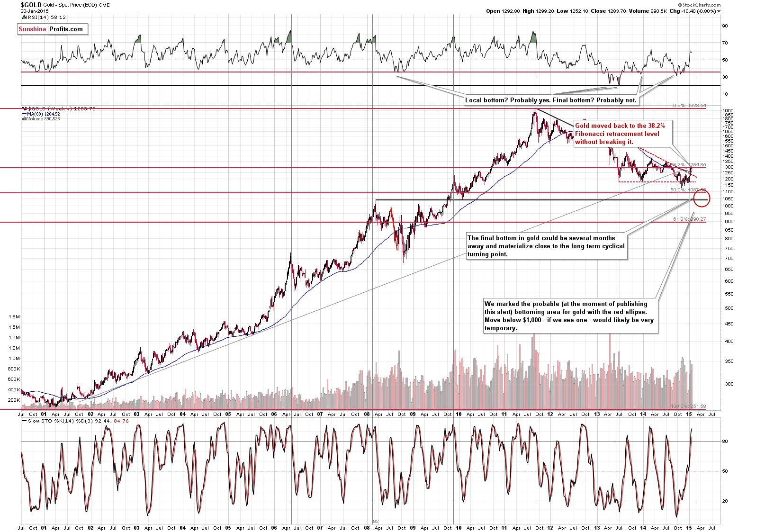Click the 1000 price axis label
765x532 pixels.
(728, 206)
